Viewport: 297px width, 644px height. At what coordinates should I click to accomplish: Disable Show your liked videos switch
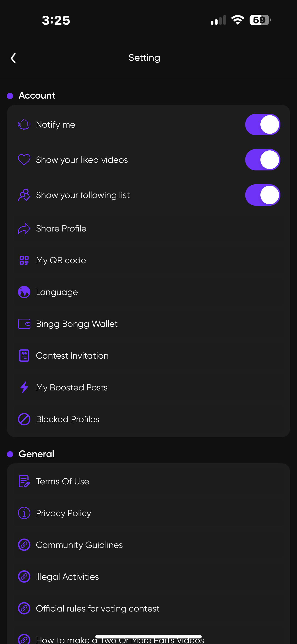click(x=262, y=160)
